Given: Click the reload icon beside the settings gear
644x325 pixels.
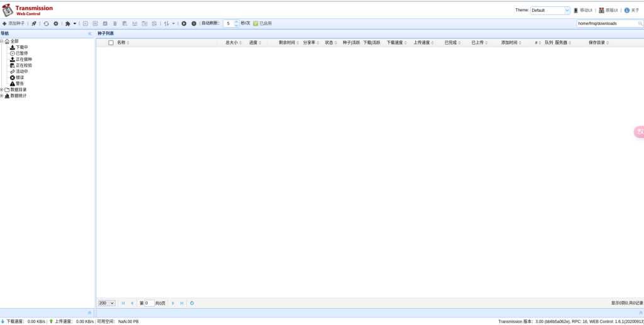Looking at the screenshot, I should pyautogui.click(x=46, y=23).
